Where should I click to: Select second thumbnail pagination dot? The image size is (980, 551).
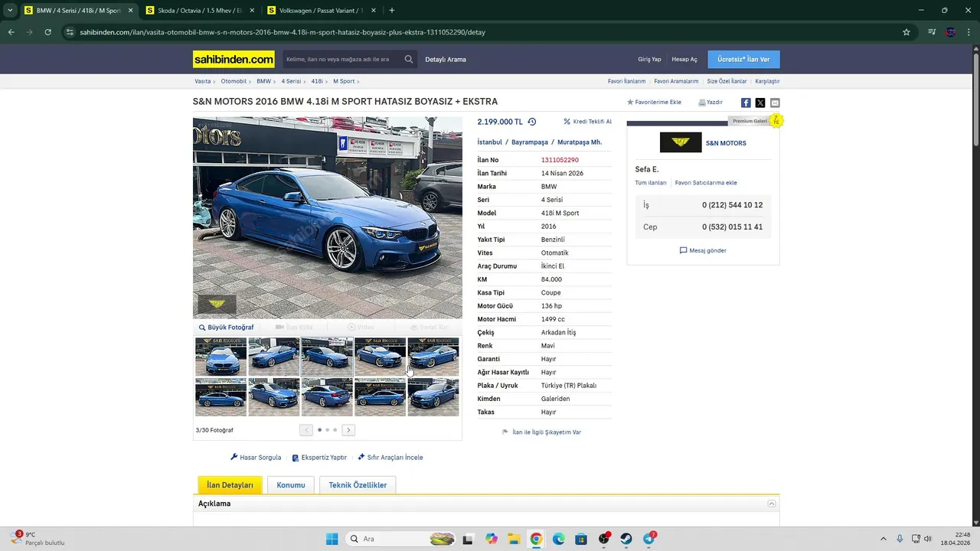pos(327,430)
